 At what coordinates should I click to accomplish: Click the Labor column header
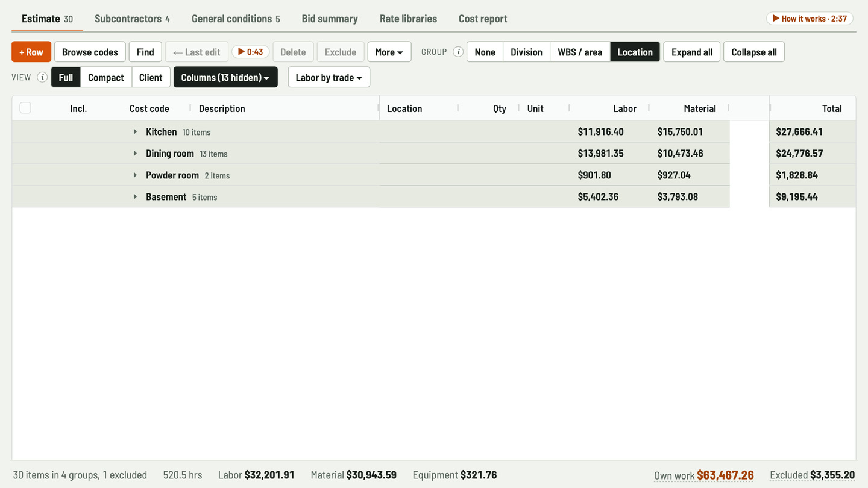[x=624, y=108]
